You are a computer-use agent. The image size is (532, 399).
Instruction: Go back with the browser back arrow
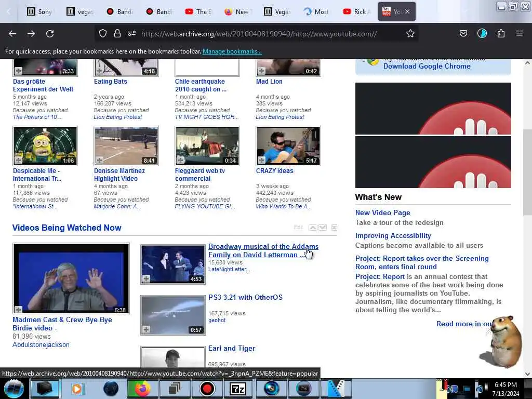tap(12, 34)
